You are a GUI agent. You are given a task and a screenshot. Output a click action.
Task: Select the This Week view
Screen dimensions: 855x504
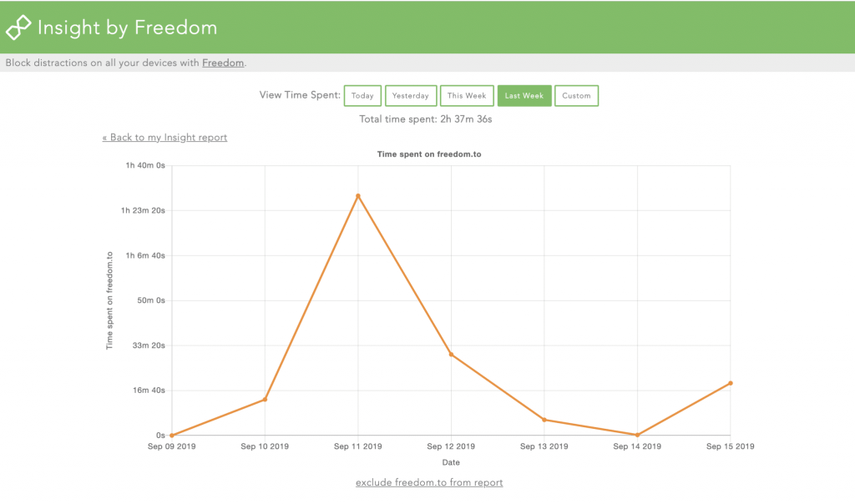[467, 95]
